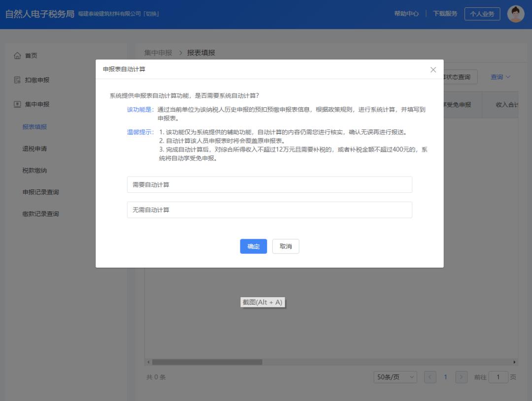Click the next page arrow

pos(461,376)
